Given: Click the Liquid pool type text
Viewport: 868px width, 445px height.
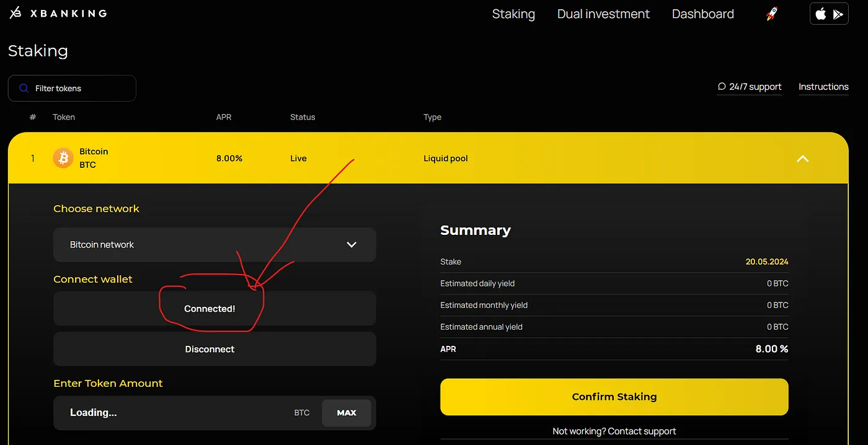Looking at the screenshot, I should click(x=446, y=158).
